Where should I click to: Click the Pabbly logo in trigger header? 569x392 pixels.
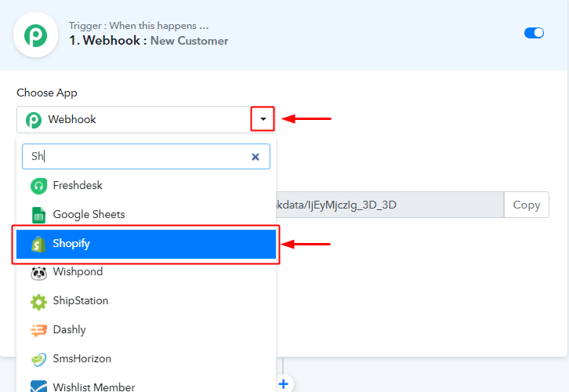(35, 34)
